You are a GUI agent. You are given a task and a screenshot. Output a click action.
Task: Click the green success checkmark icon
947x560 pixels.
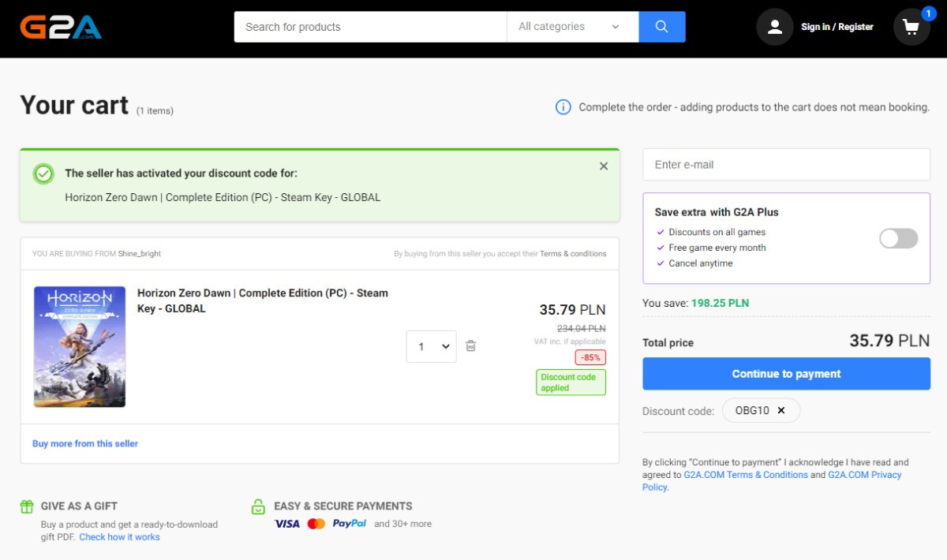(x=43, y=174)
